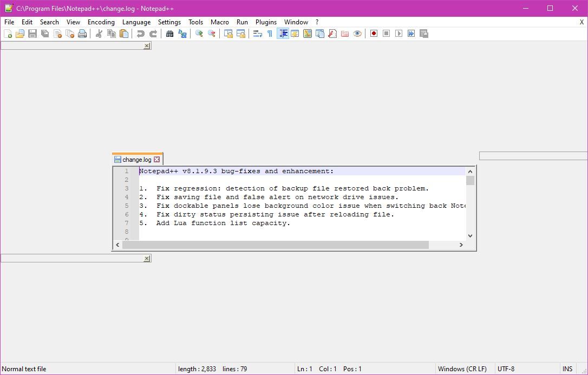Click the Open file folder icon
The width and height of the screenshot is (588, 375).
tap(20, 34)
